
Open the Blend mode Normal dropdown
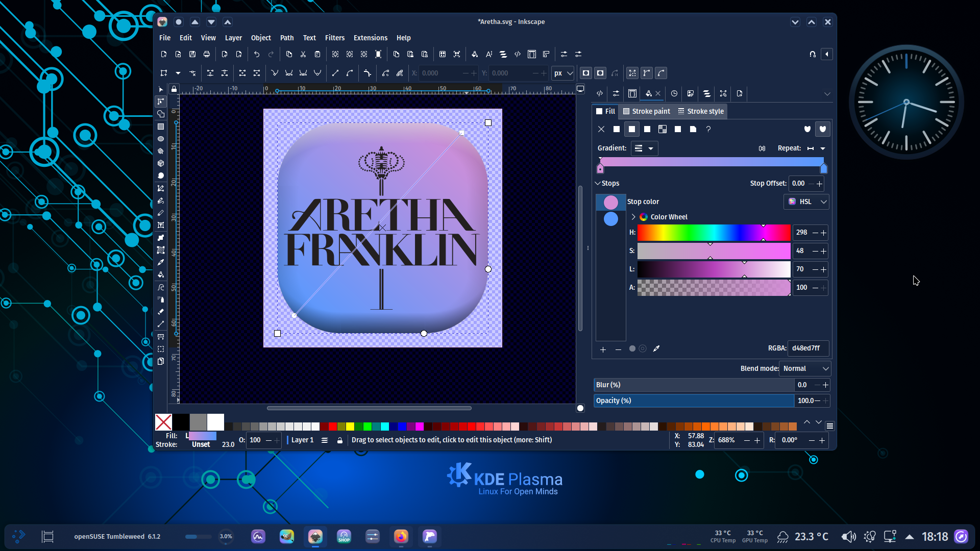[x=805, y=368]
